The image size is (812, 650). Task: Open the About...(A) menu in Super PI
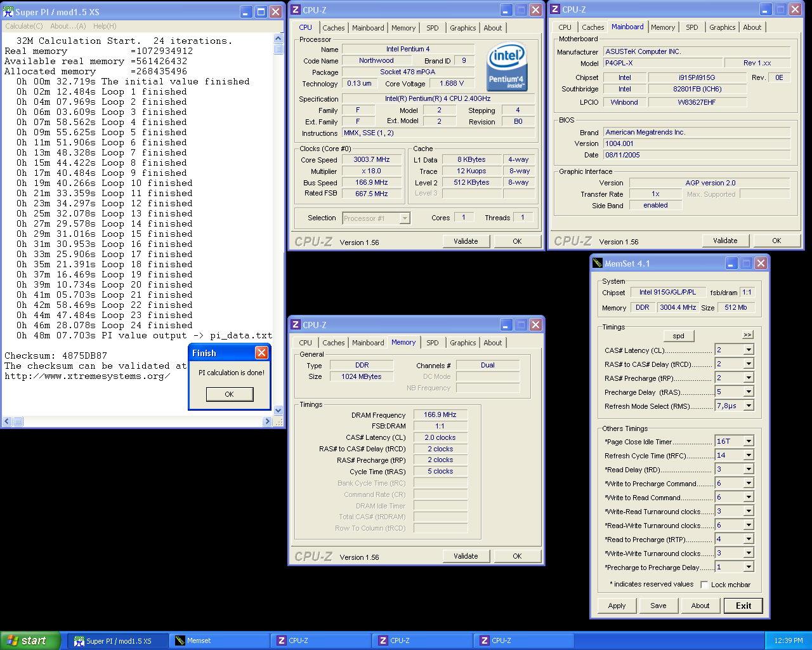(68, 26)
